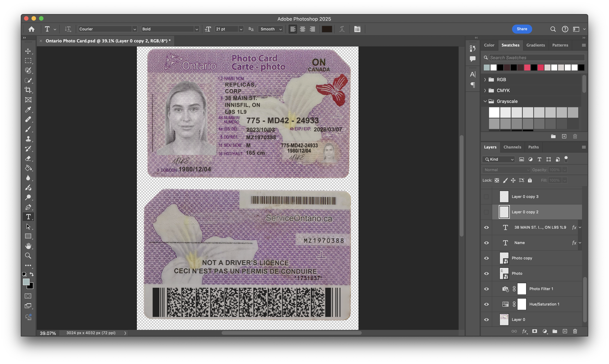
Task: Select the Move tool
Action: (x=28, y=51)
